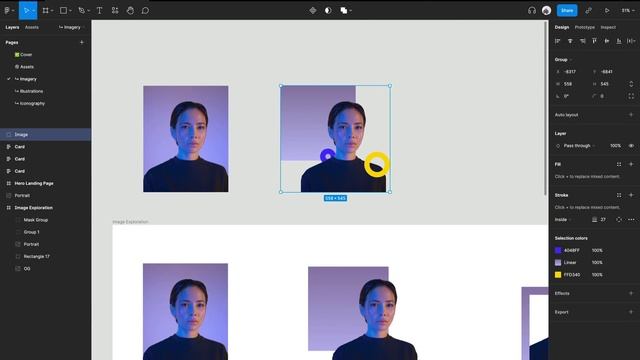Open Frame tool options dropdown arrow

click(52, 11)
